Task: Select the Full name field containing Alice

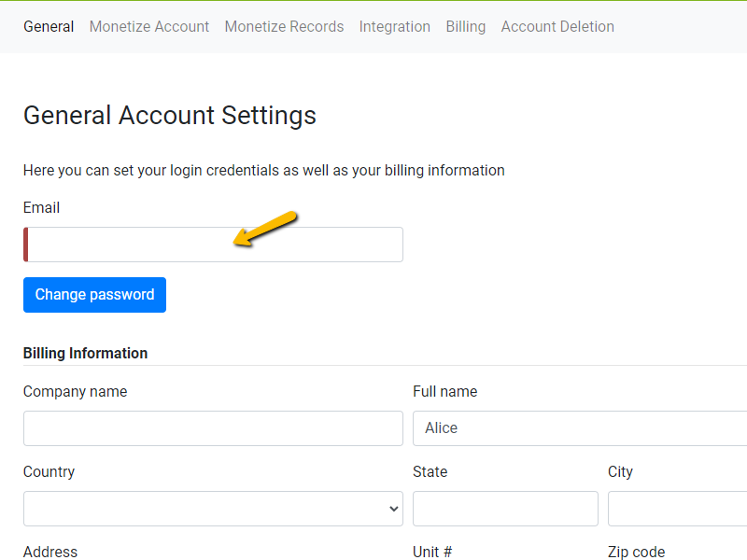Action: 579,428
